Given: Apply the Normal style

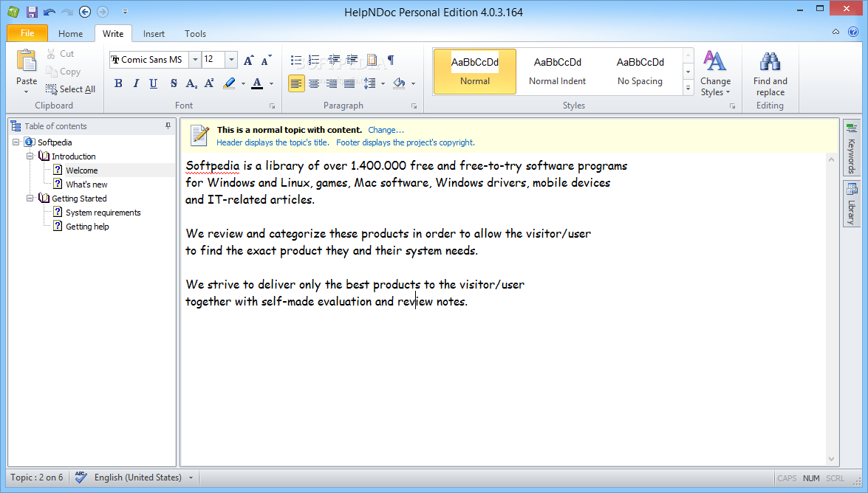Looking at the screenshot, I should click(x=474, y=72).
